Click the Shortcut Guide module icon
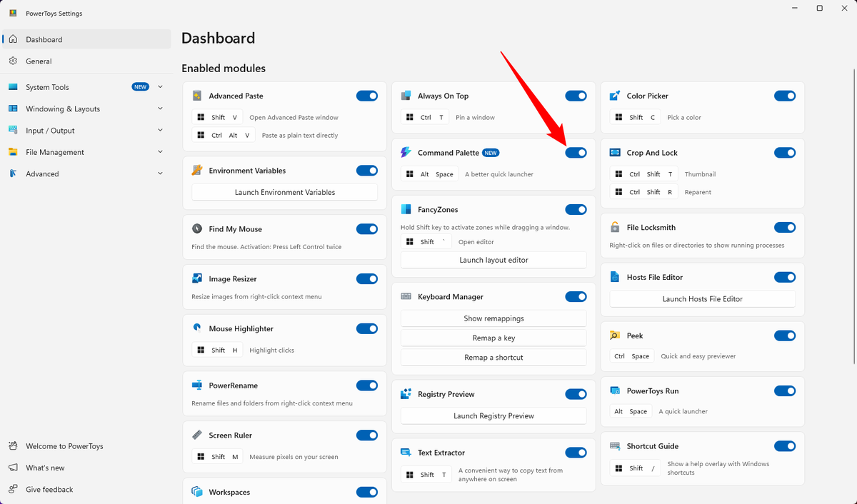Viewport: 857px width, 504px height. 615,446
